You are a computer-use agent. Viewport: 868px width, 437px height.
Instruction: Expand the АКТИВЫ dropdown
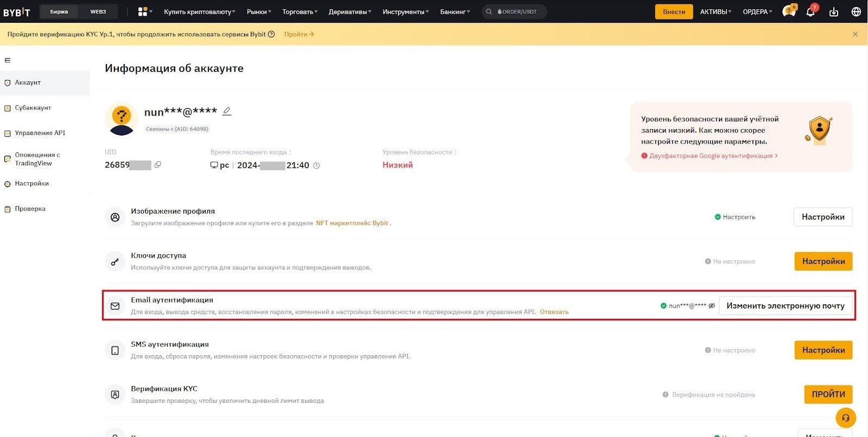716,11
